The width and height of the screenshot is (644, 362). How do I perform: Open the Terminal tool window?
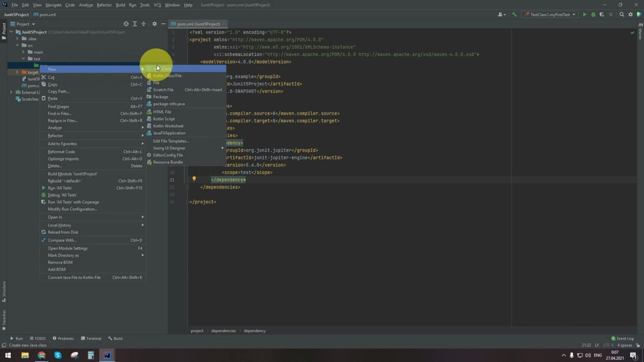(x=91, y=338)
